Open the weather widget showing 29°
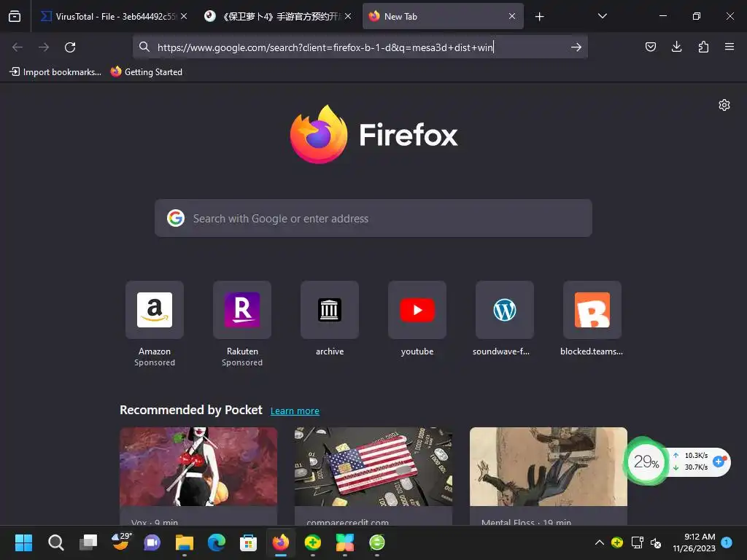This screenshot has height=560, width=747. tap(120, 542)
